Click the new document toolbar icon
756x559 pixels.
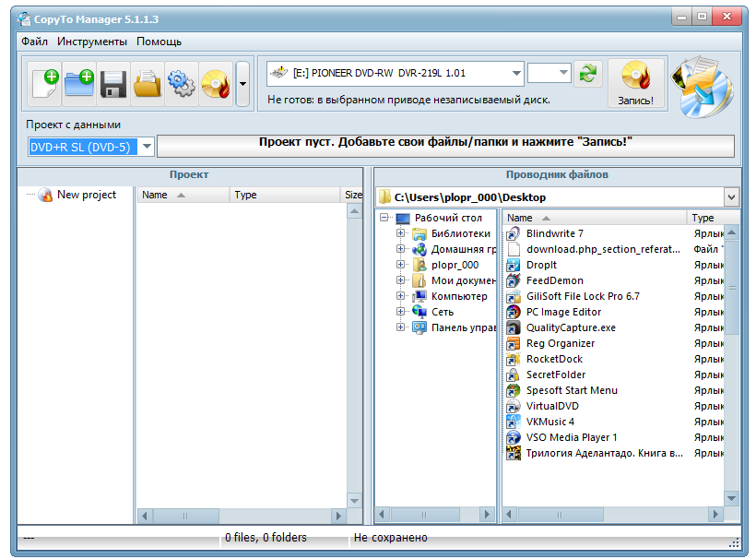(x=45, y=83)
